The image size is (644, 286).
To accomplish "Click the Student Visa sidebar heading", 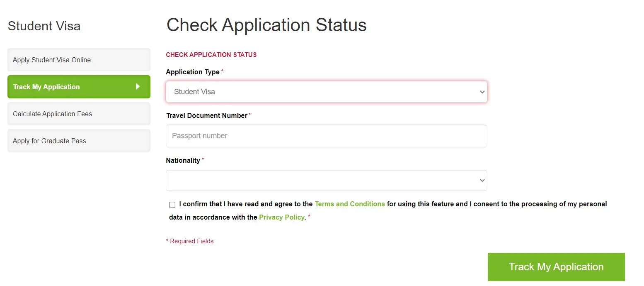I will 44,26.
